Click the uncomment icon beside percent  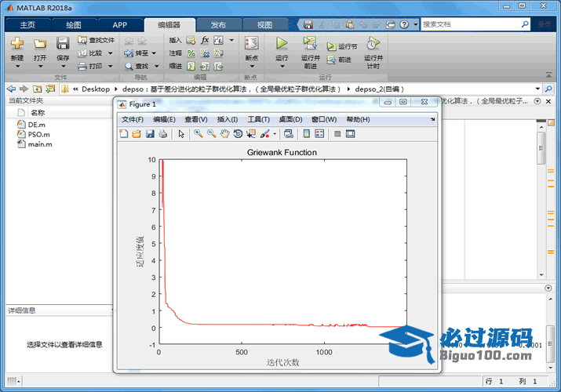tap(205, 53)
